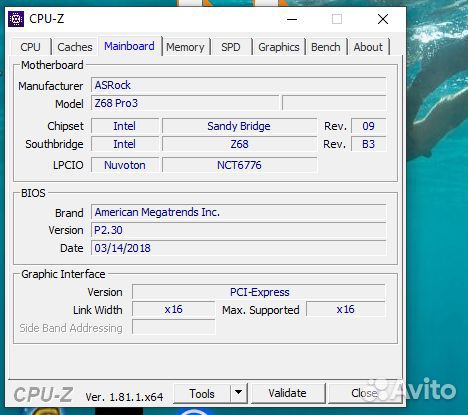Open the About tab
This screenshot has height=415, width=468.
[x=368, y=47]
